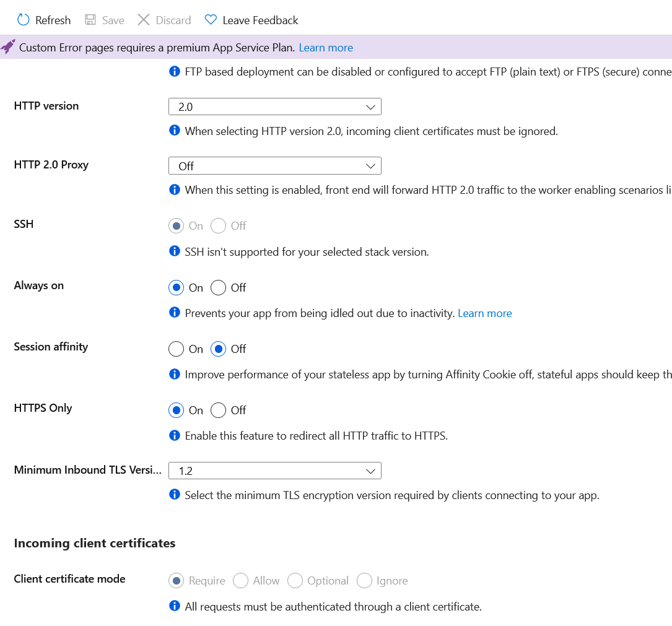Select HTTPS Only On radio
672x626 pixels.
(176, 411)
